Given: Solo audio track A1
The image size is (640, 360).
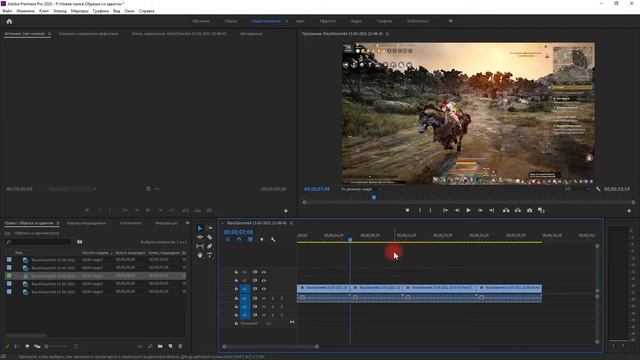Looking at the screenshot, I should click(x=273, y=298).
